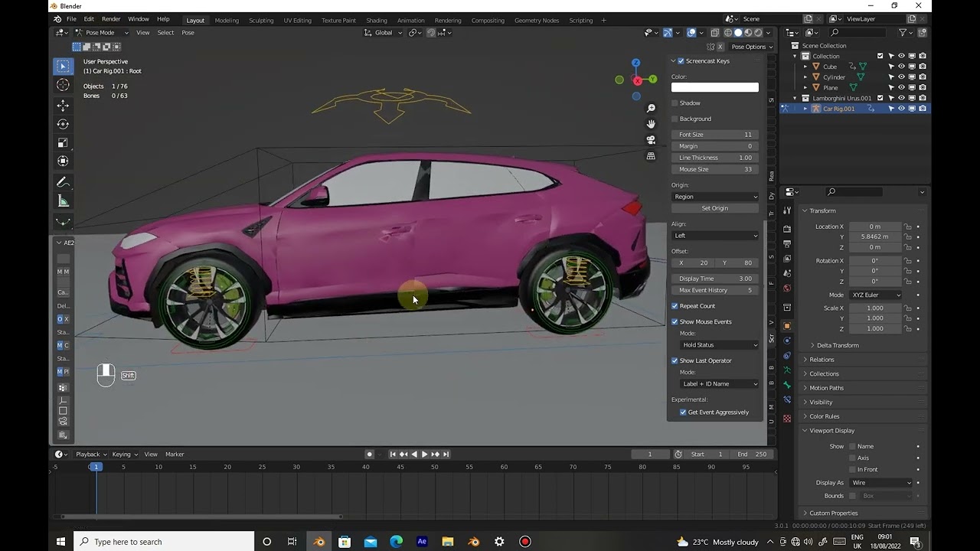The image size is (980, 551).
Task: Adjust the Mouse Size field
Action: (715, 169)
